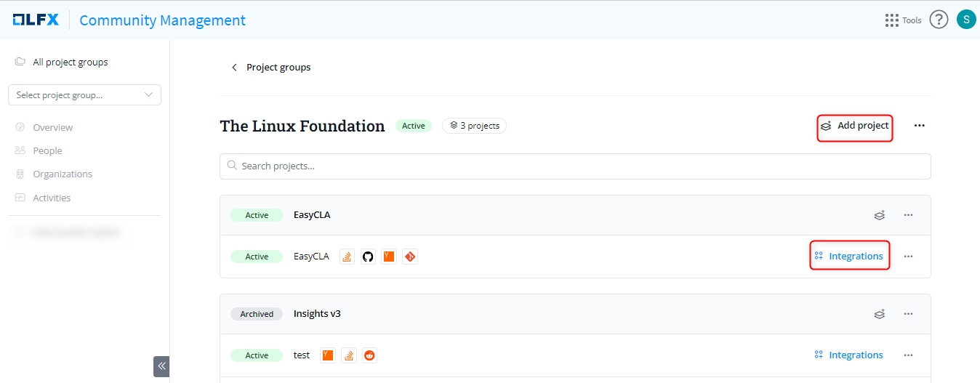Click the Add project button
The image size is (980, 383).
coord(855,126)
